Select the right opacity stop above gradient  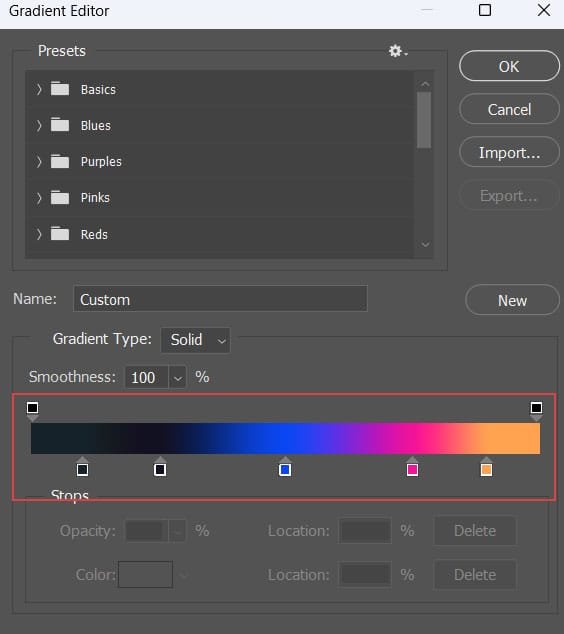pyautogui.click(x=536, y=410)
